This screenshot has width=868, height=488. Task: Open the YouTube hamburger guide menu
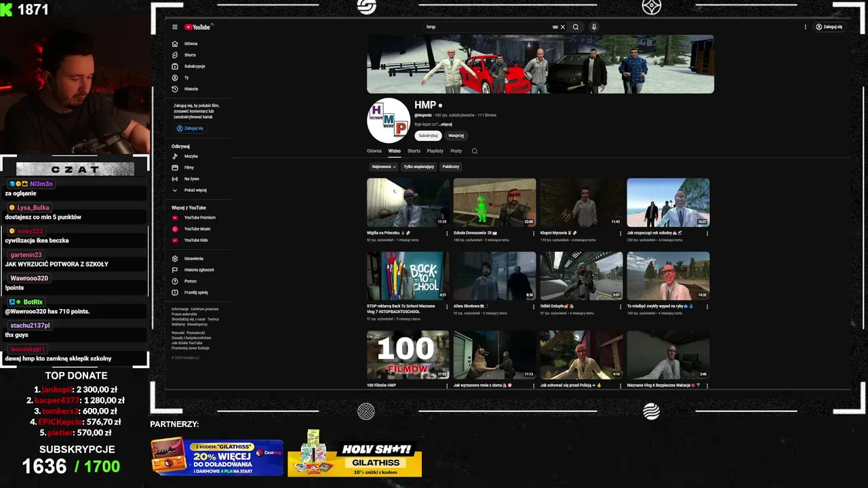[x=175, y=27]
